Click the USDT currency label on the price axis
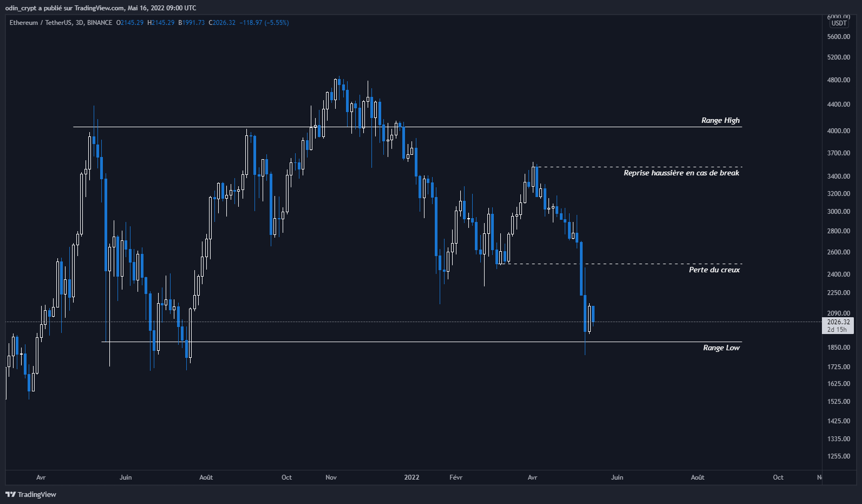Screen dimensions: 862x504 pyautogui.click(x=839, y=23)
